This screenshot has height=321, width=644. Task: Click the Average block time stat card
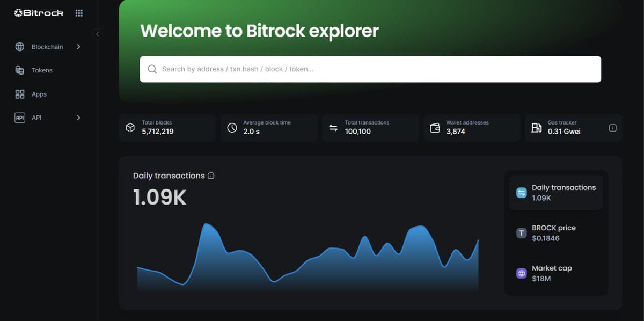(269, 128)
